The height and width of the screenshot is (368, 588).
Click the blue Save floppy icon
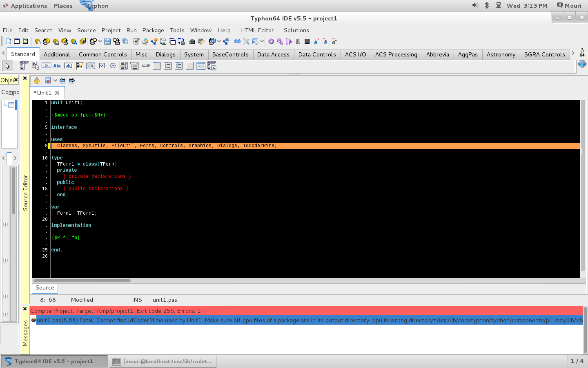click(107, 41)
